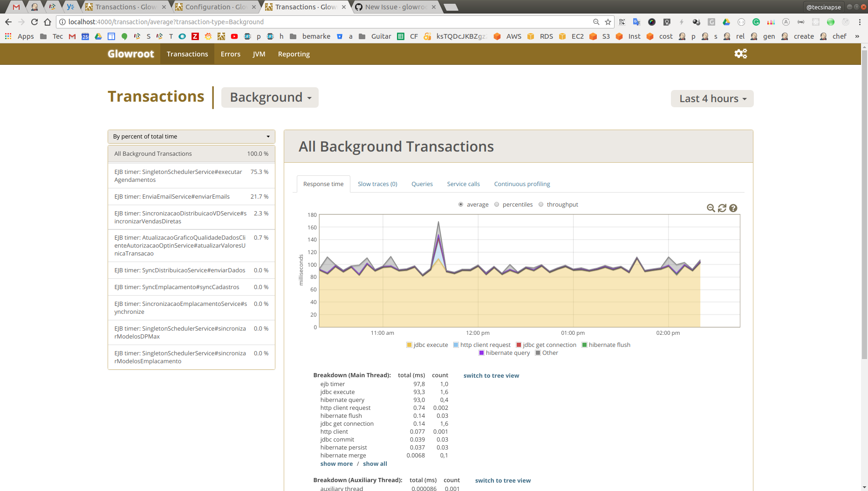The width and height of the screenshot is (868, 491).
Task: Click show all in the breakdown list
Action: pos(375,463)
